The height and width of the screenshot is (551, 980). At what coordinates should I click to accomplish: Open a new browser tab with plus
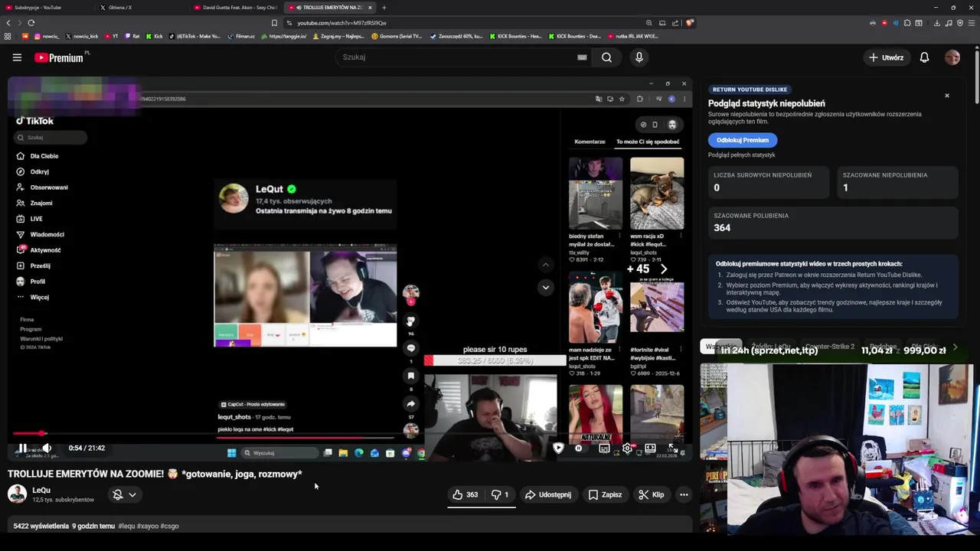tap(384, 8)
